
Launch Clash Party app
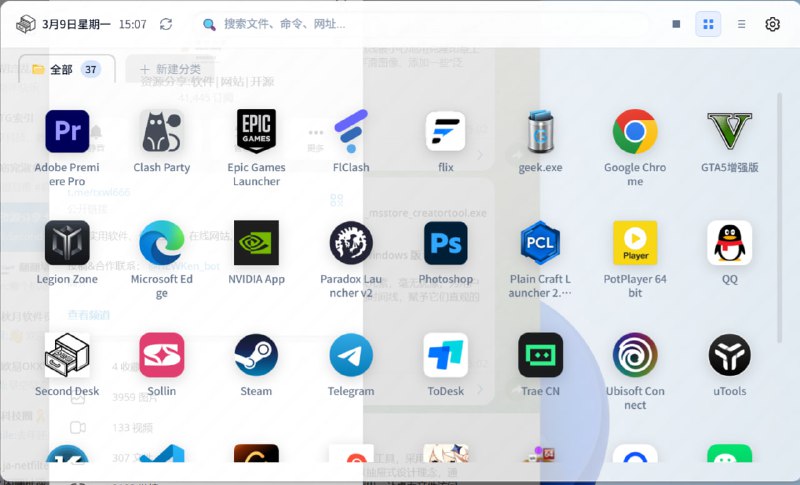coord(161,131)
